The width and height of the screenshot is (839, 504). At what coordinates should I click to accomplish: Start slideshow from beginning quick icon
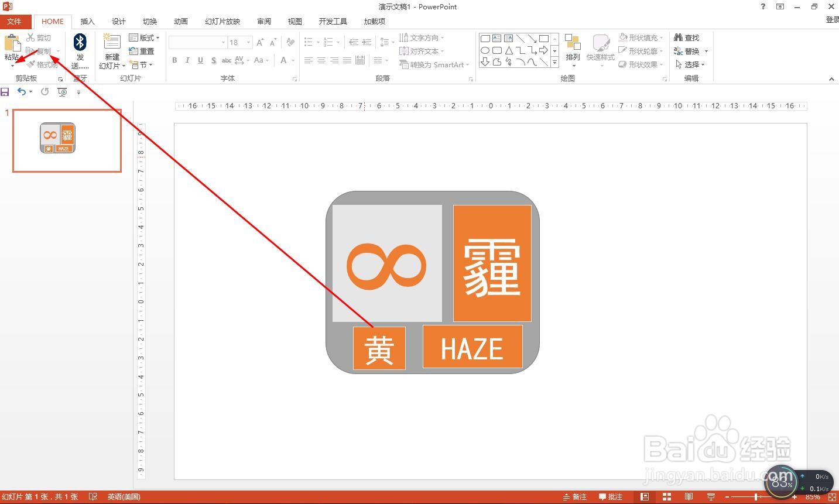[x=62, y=92]
